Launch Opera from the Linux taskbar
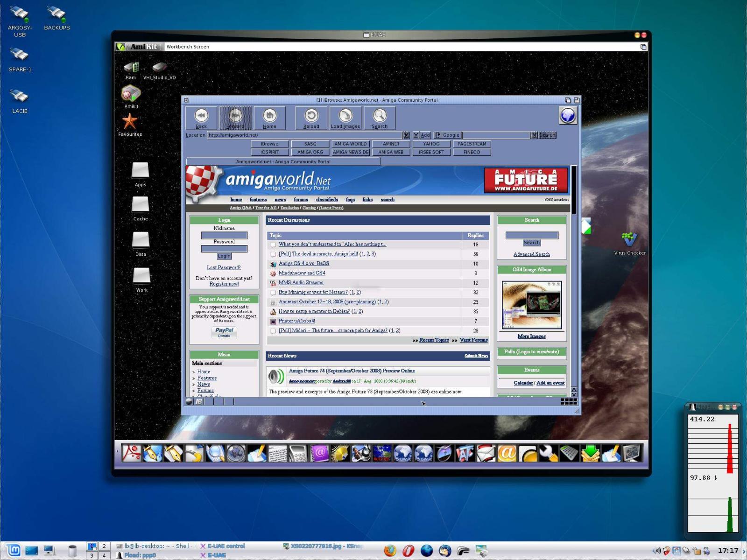The width and height of the screenshot is (747, 560). click(408, 551)
